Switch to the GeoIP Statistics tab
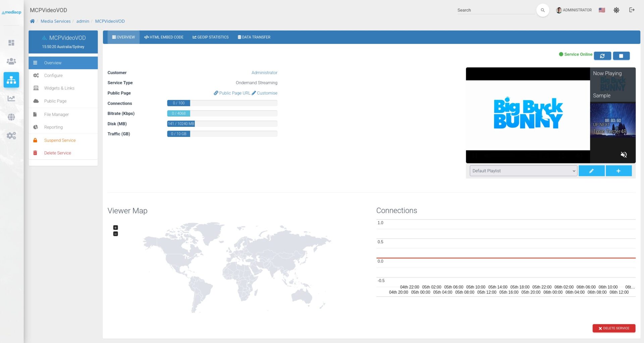 (x=210, y=37)
